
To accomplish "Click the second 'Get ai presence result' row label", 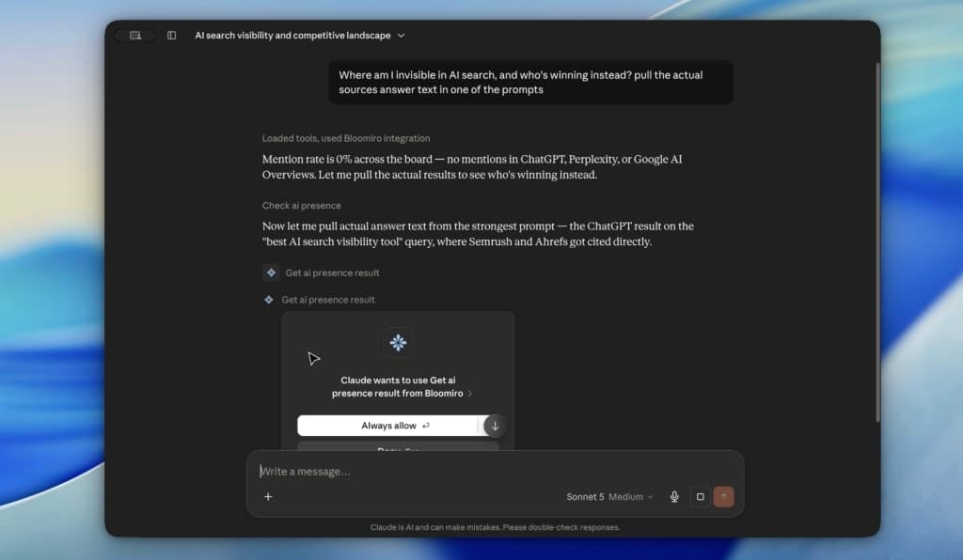I will pos(328,300).
